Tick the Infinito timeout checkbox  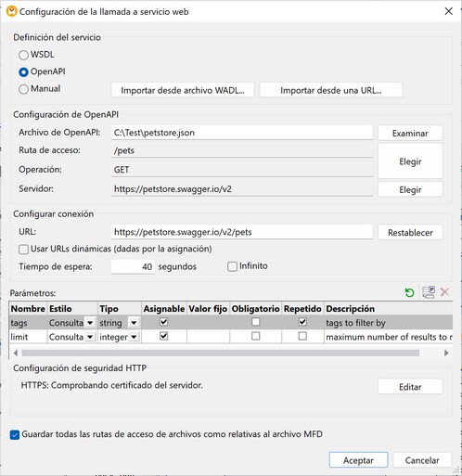click(232, 266)
